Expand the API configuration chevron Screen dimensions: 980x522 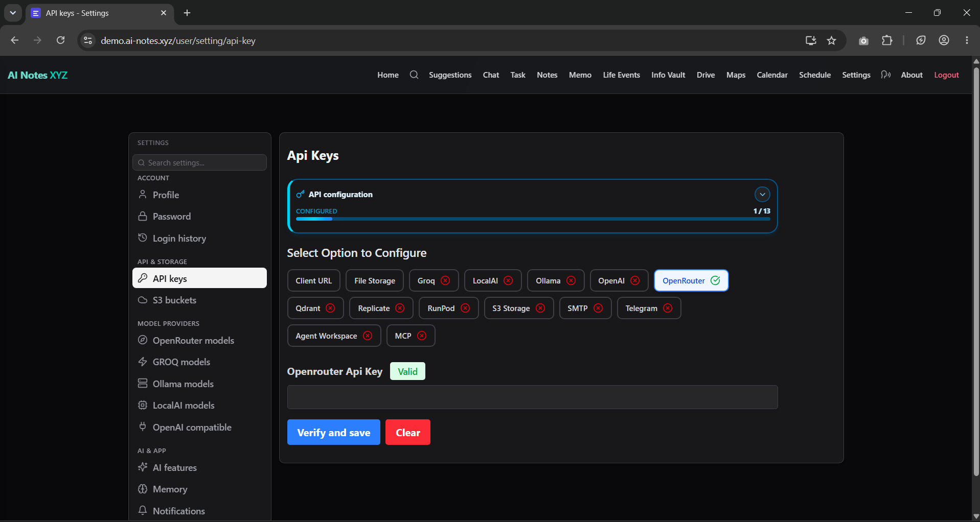tap(762, 194)
